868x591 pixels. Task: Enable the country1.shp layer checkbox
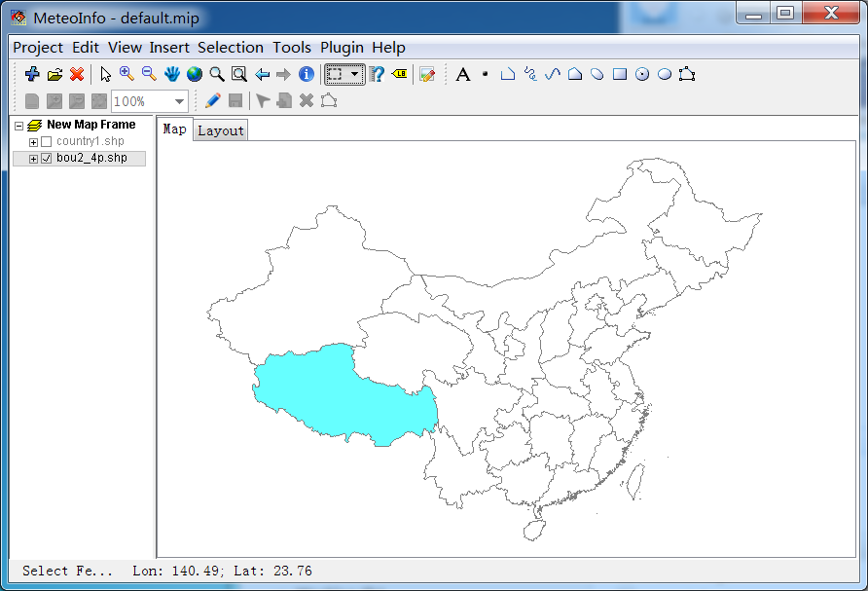pyautogui.click(x=46, y=142)
